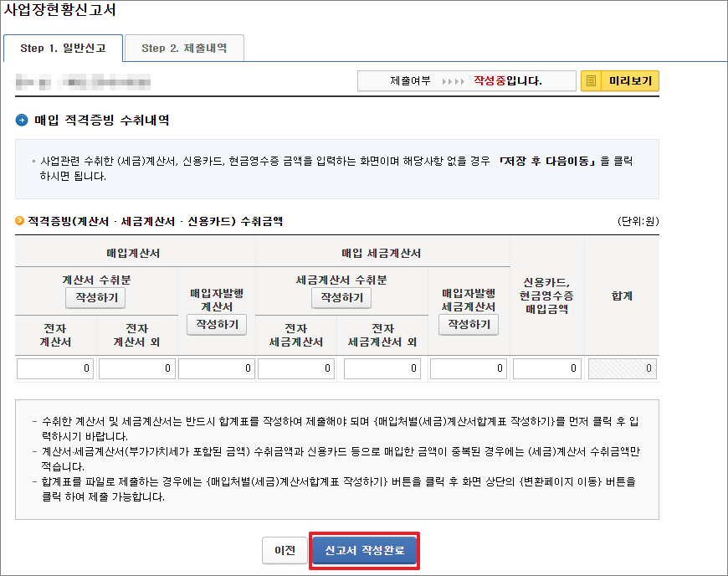Select the 신용카드, 현금영수증 매입금액 input
728x576 pixels.
coord(547,368)
